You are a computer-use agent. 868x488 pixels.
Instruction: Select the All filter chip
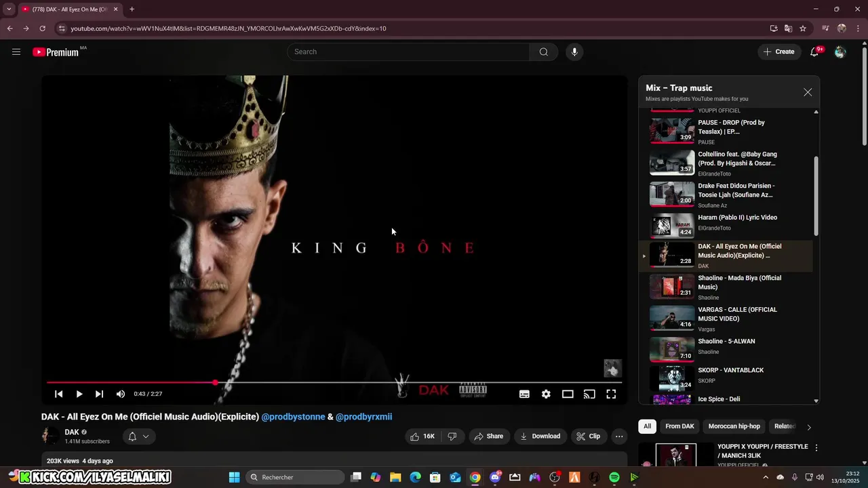point(647,426)
